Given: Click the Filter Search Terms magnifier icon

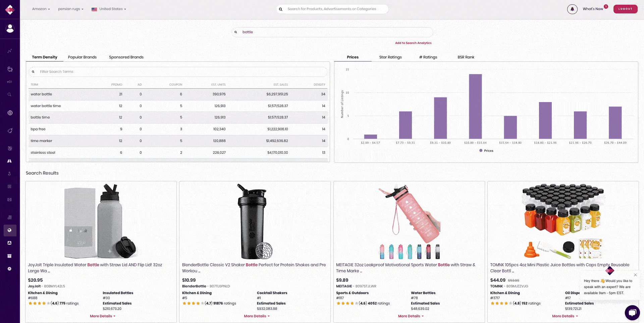Looking at the screenshot, I should pos(33,72).
